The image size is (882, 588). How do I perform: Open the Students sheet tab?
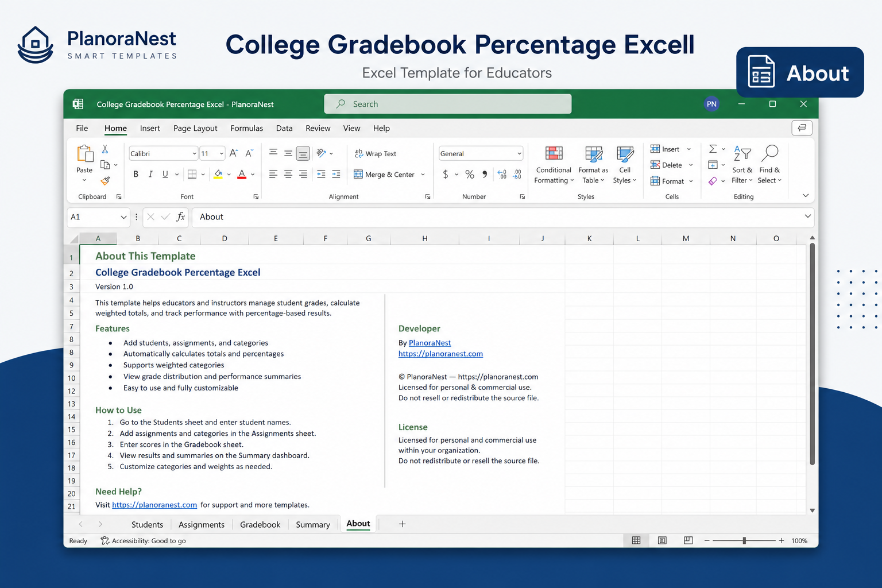click(x=147, y=524)
